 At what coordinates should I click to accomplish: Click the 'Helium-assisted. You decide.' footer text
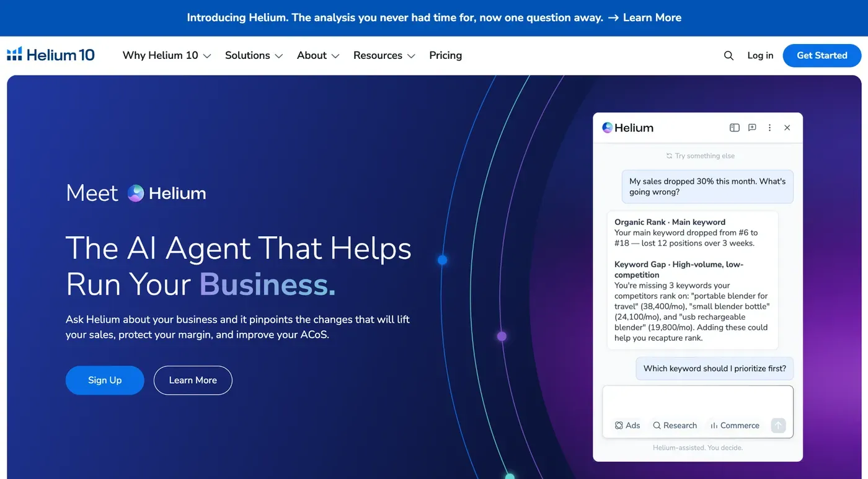697,447
